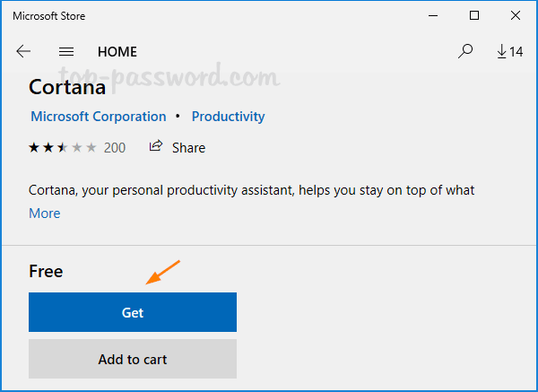The width and height of the screenshot is (538, 392).
Task: Maximize the Microsoft Store window
Action: pyautogui.click(x=474, y=15)
